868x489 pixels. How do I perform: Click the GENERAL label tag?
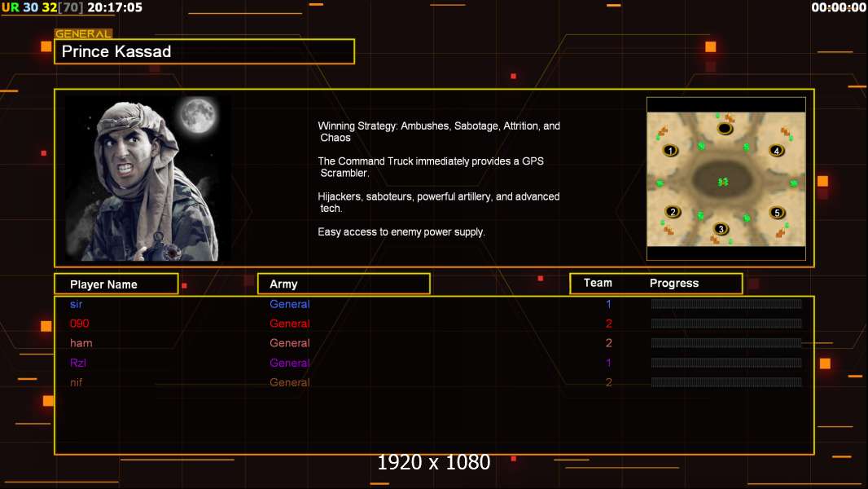tap(83, 33)
